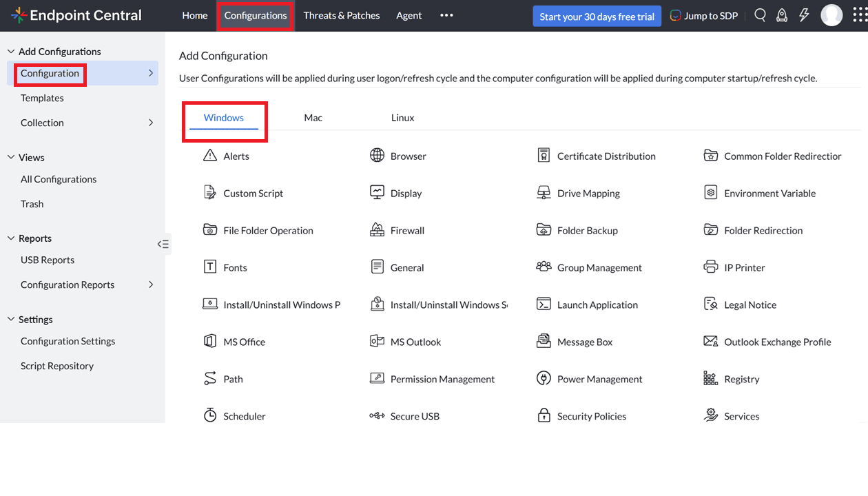The image size is (868, 496).
Task: Click the Endpoint Central logo
Action: tap(76, 15)
